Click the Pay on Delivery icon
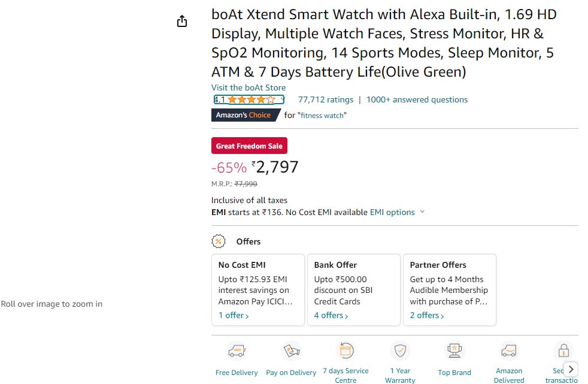 point(291,351)
